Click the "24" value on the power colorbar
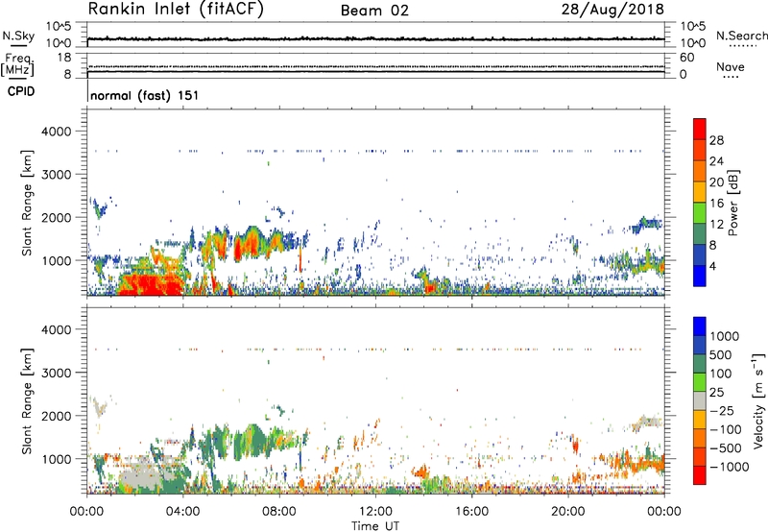This screenshot has width=768, height=532. [716, 161]
